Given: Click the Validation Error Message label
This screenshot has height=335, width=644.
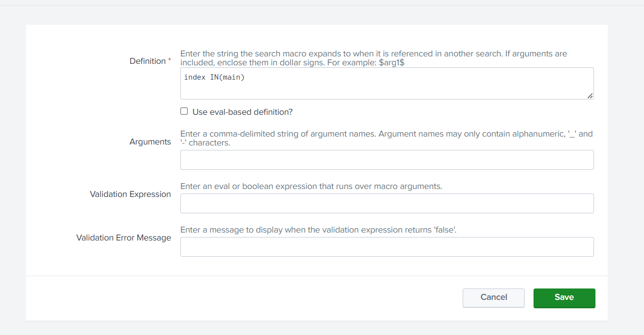Looking at the screenshot, I should tap(123, 238).
